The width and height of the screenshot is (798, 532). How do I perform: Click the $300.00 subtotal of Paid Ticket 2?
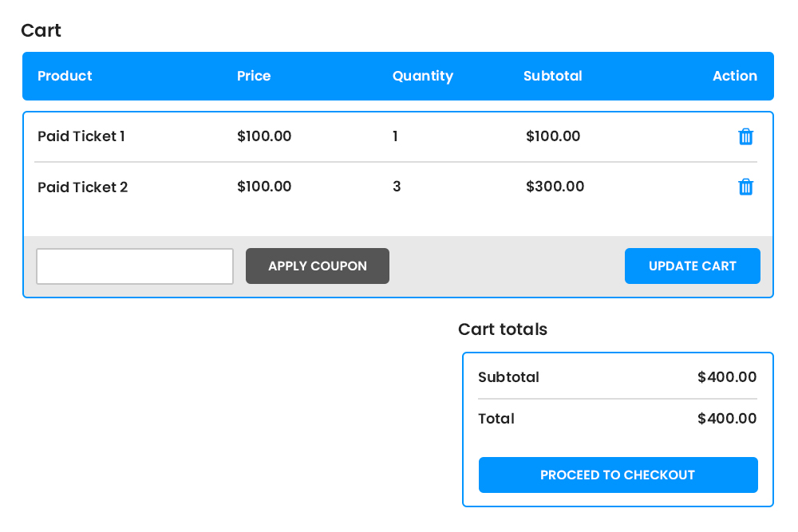pos(555,187)
